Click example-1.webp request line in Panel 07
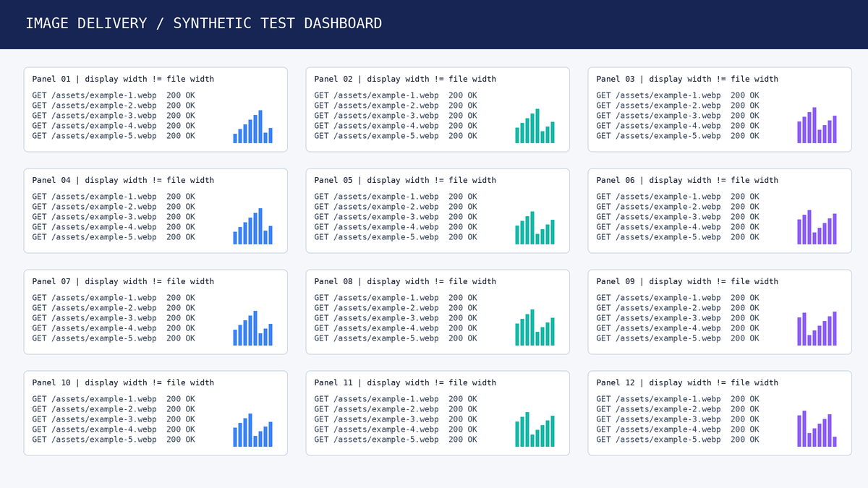 pyautogui.click(x=114, y=298)
